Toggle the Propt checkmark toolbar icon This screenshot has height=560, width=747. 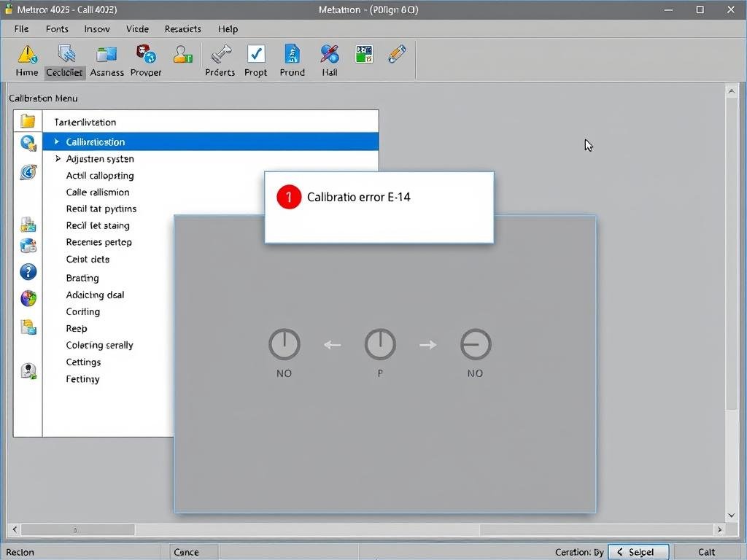coord(255,55)
